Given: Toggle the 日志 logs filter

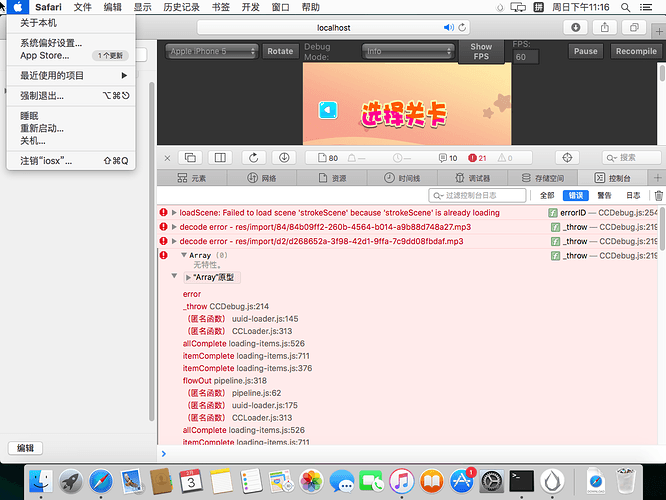Looking at the screenshot, I should pos(633,195).
